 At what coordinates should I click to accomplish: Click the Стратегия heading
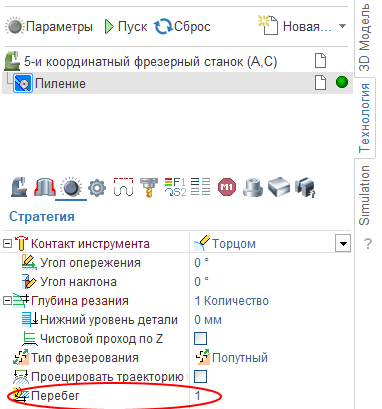[42, 216]
